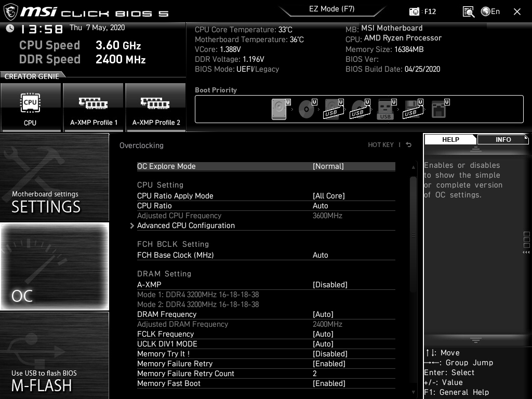The width and height of the screenshot is (532, 399).
Task: Select the hard disk boot priority icon
Action: click(279, 110)
